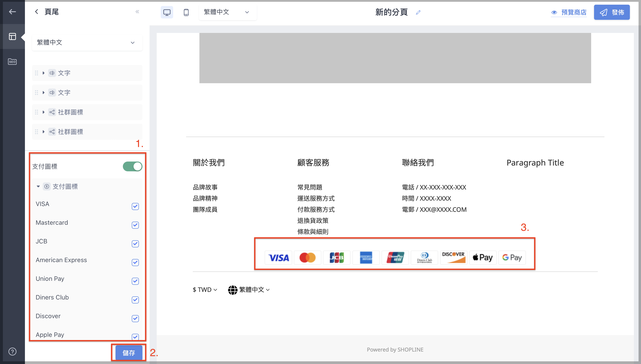Click the globe language icon in footer
Viewport: 641px width, 364px height.
[x=233, y=290]
